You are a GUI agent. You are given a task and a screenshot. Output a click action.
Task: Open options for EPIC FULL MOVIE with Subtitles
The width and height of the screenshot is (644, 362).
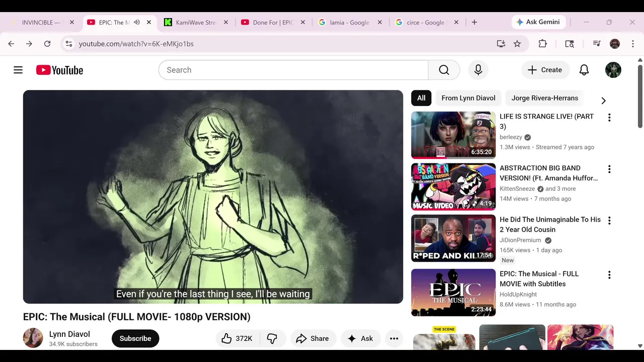609,275
